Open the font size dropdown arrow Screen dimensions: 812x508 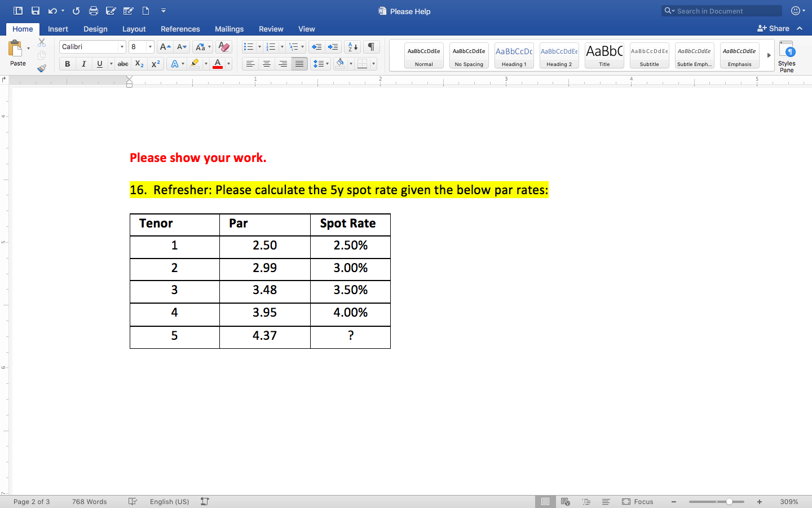tap(150, 47)
